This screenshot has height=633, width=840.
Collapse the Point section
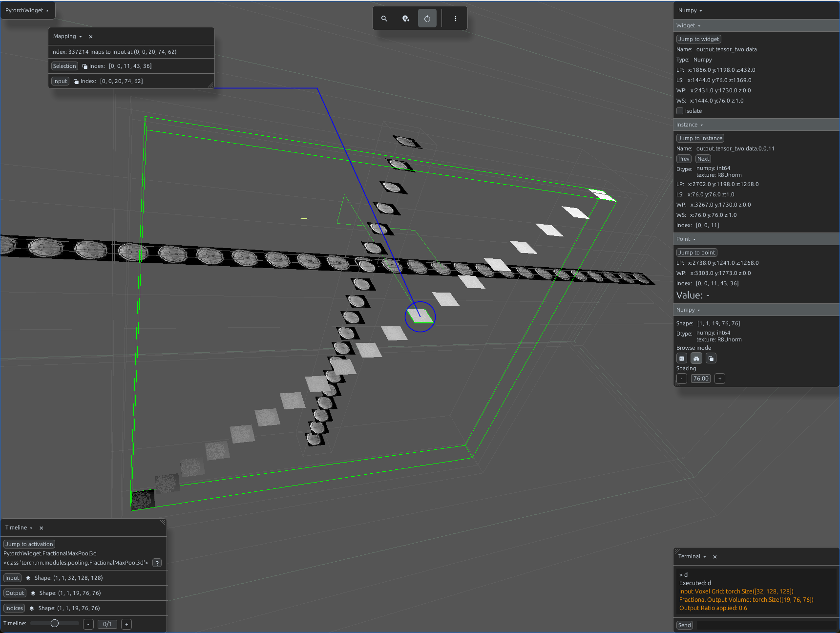[x=686, y=239]
